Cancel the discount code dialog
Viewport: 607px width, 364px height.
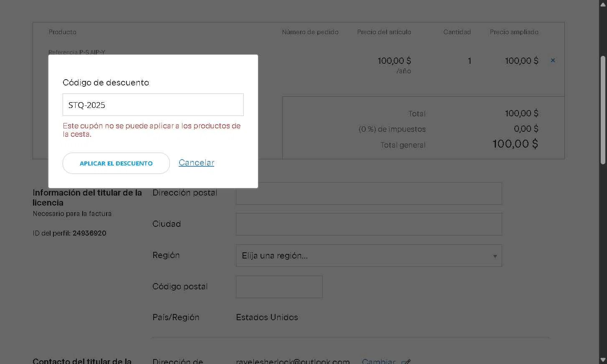pyautogui.click(x=196, y=163)
